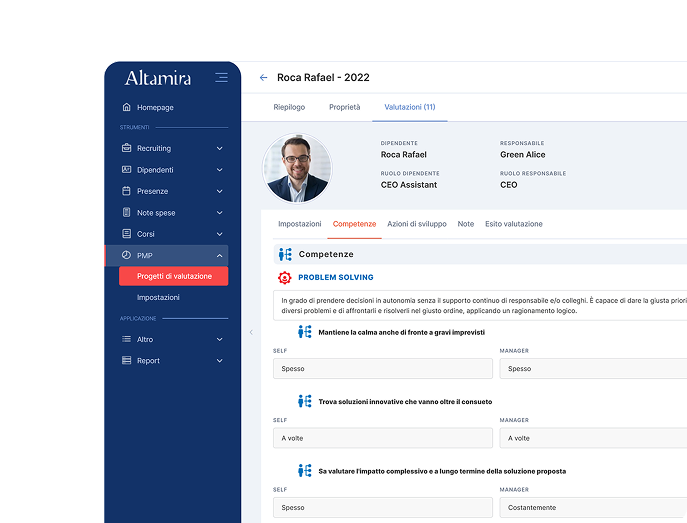
Task: Expand the Report sidebar section
Action: (x=219, y=361)
